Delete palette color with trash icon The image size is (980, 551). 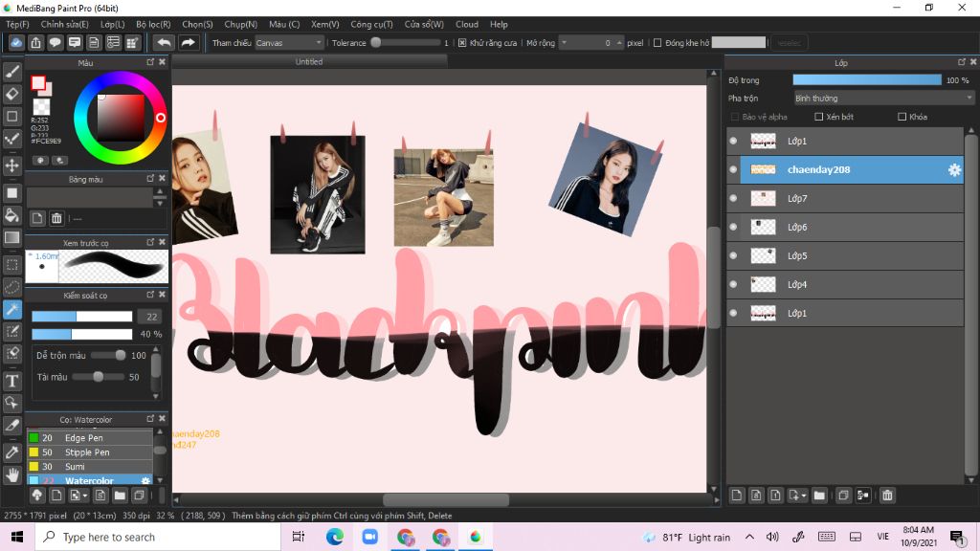56,218
